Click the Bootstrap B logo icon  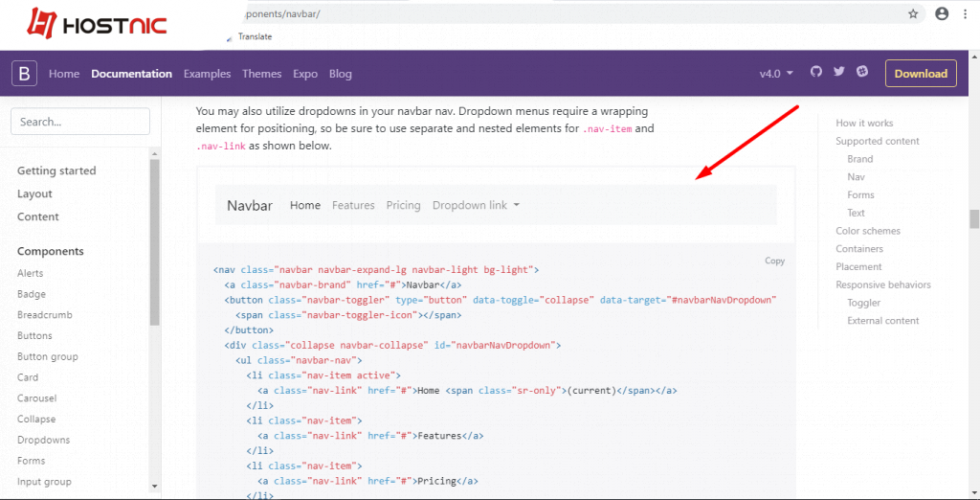24,74
